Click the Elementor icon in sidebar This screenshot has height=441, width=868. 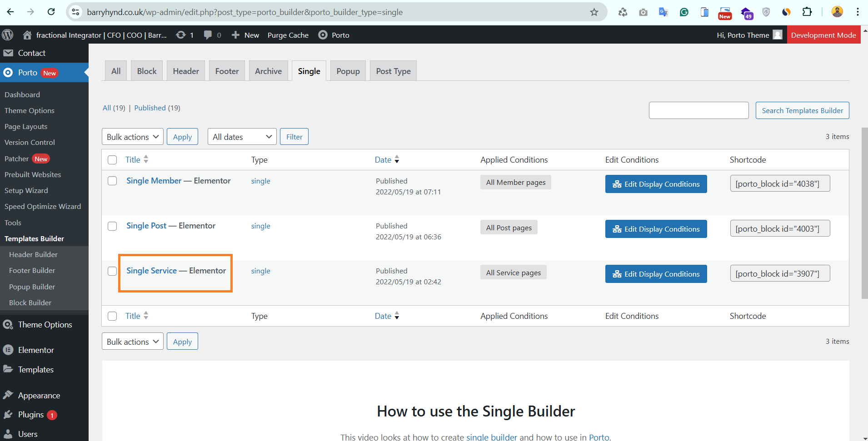(x=8, y=350)
